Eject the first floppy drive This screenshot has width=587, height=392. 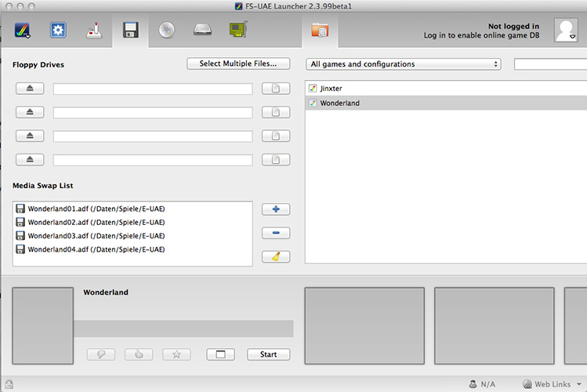[30, 89]
